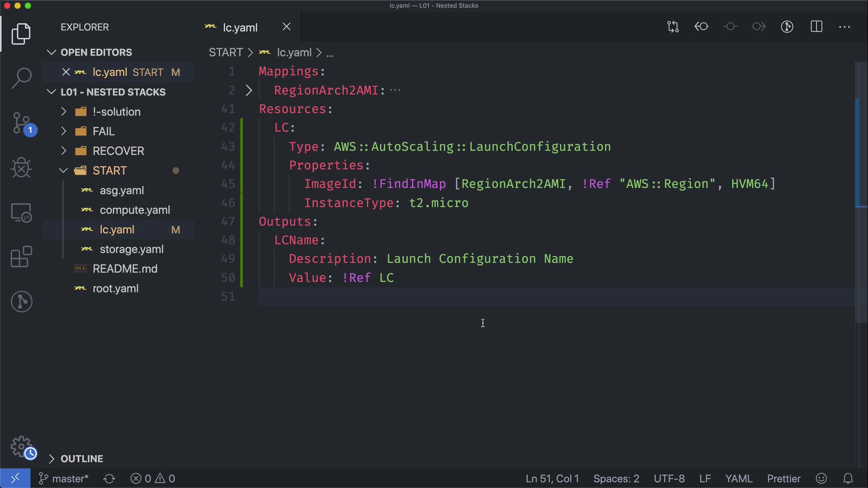Open Source Control view with badge
Screen dimensions: 868x488
click(x=21, y=123)
